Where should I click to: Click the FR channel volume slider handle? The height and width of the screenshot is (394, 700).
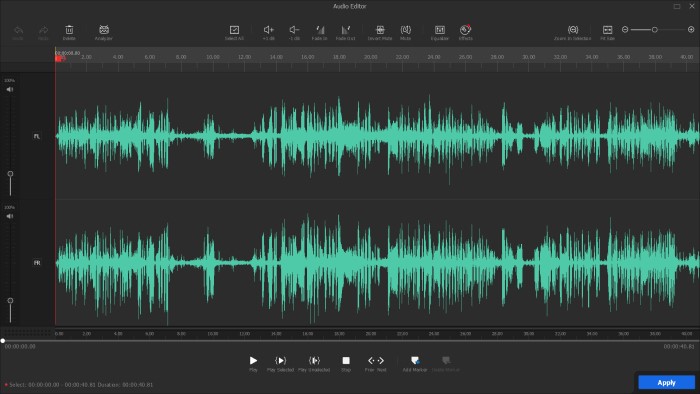point(10,300)
